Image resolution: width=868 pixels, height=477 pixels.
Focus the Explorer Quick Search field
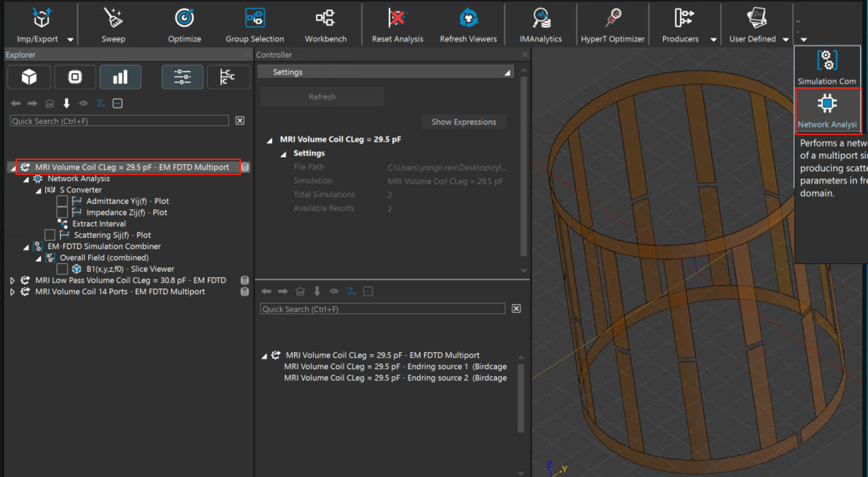coord(119,121)
